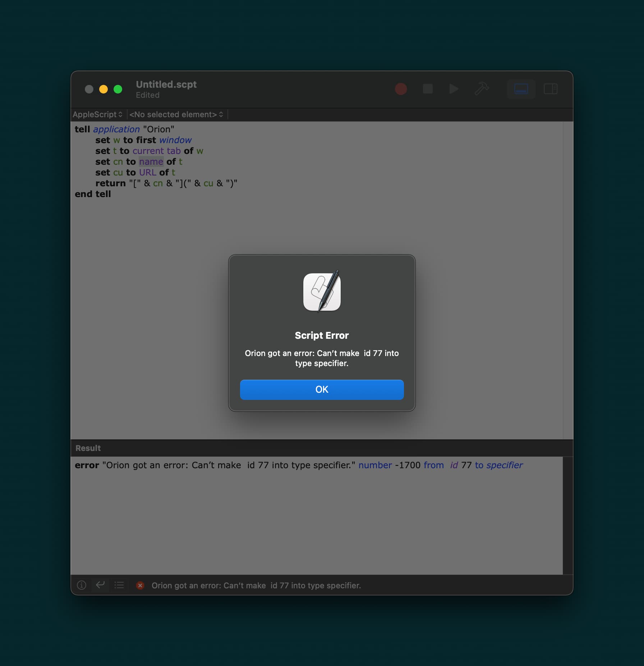This screenshot has height=666, width=644.
Task: Toggle the bottom accessory view pane
Action: [x=521, y=89]
